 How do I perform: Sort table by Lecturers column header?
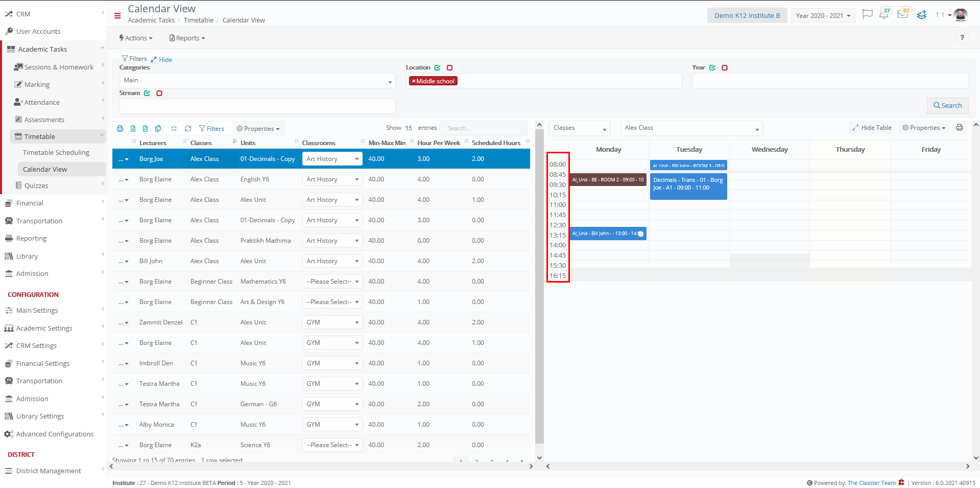coord(153,143)
